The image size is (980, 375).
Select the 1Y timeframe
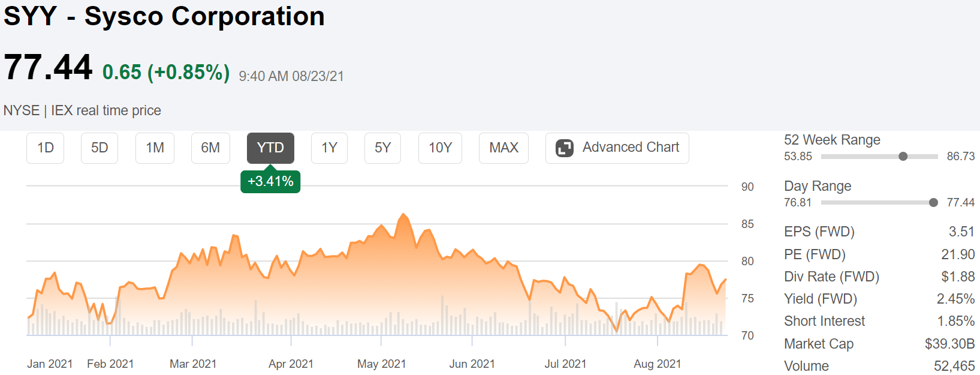(329, 147)
